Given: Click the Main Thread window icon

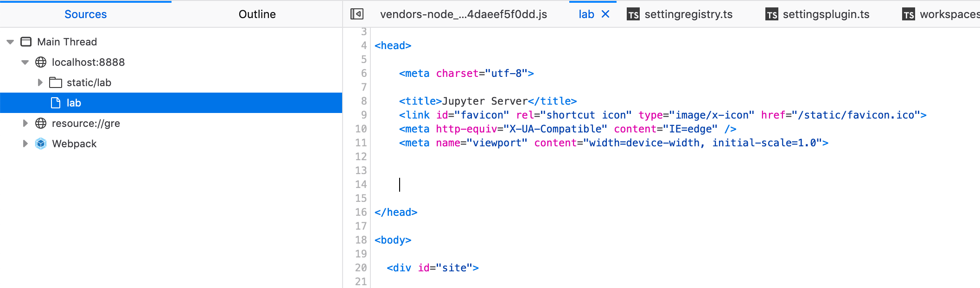Looking at the screenshot, I should [x=26, y=42].
